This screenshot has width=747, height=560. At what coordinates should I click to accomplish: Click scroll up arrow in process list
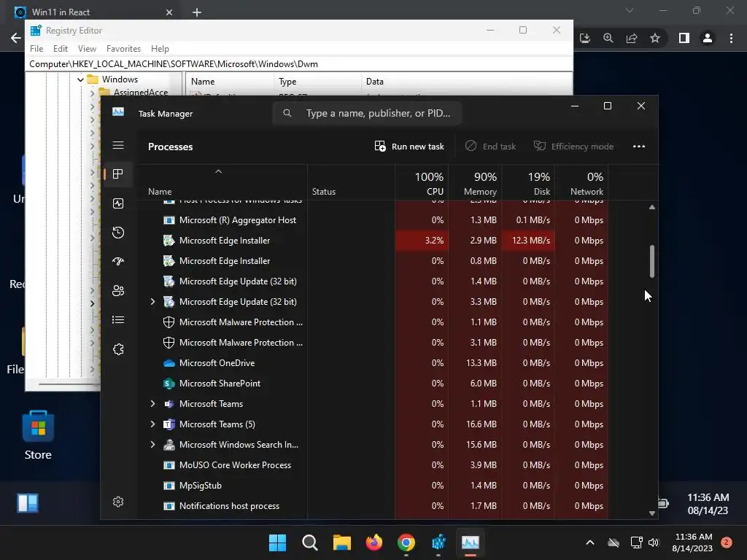[652, 207]
